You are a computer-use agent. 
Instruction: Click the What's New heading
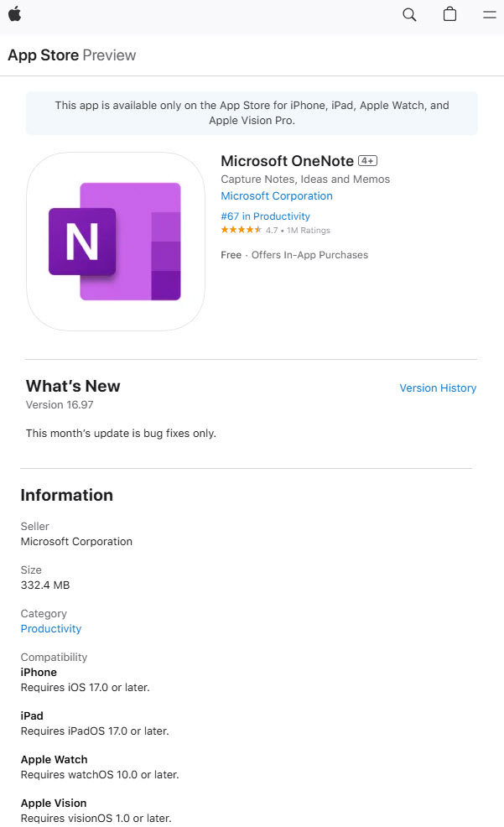[73, 386]
